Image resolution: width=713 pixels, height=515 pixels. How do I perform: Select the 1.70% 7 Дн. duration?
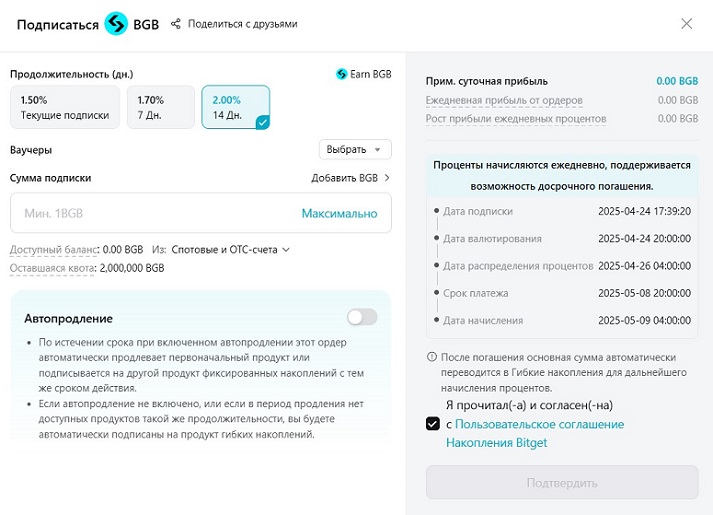[x=160, y=107]
